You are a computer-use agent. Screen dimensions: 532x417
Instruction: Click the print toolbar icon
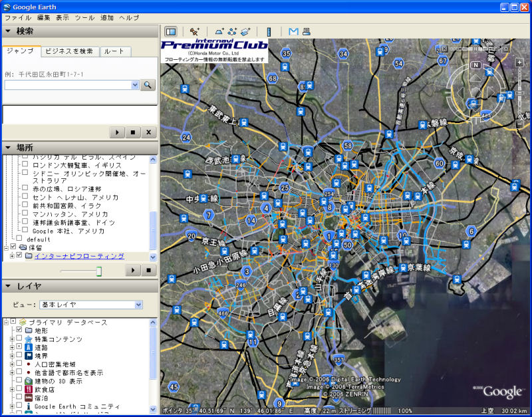pos(307,31)
